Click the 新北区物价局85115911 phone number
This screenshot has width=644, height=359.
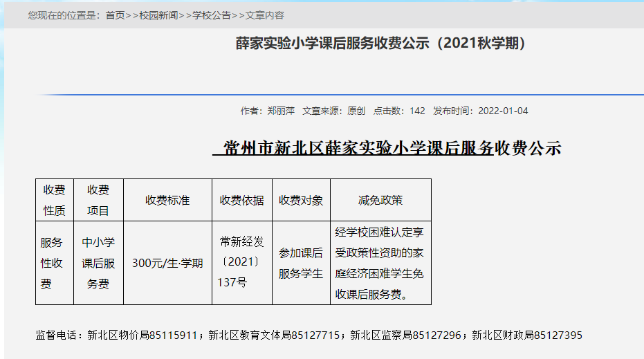pos(142,335)
